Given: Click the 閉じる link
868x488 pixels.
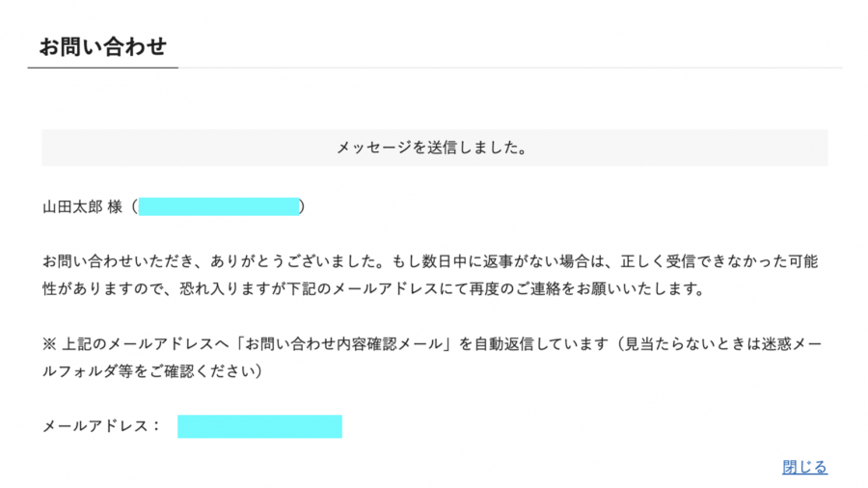Looking at the screenshot, I should [804, 467].
